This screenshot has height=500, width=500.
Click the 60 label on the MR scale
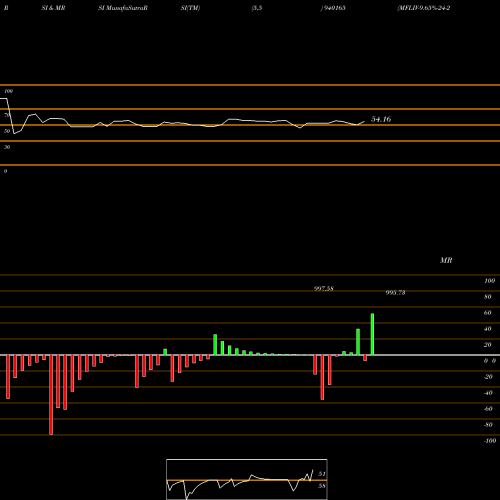(x=488, y=313)
